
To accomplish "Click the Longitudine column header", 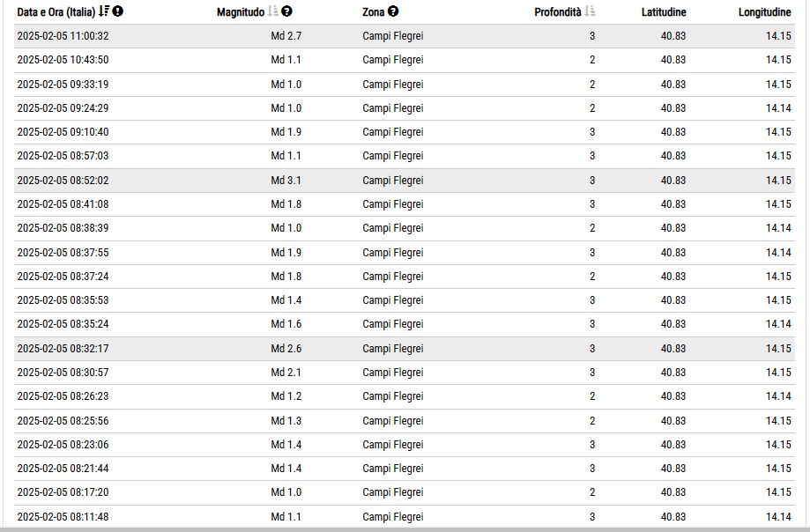I will pyautogui.click(x=764, y=11).
